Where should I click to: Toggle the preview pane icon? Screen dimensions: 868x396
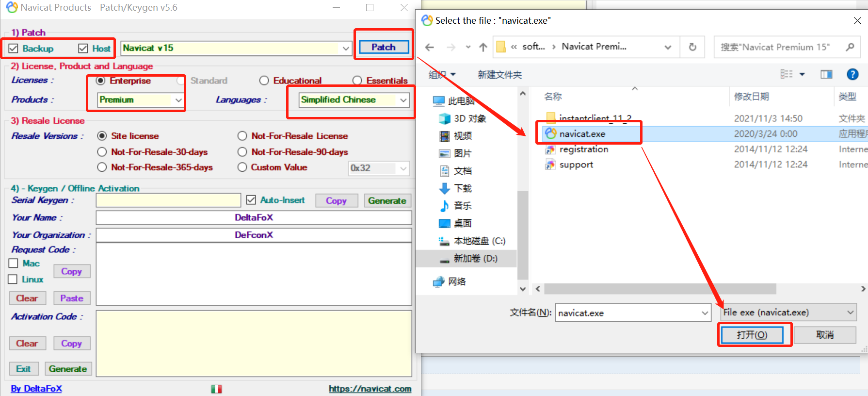pyautogui.click(x=826, y=74)
